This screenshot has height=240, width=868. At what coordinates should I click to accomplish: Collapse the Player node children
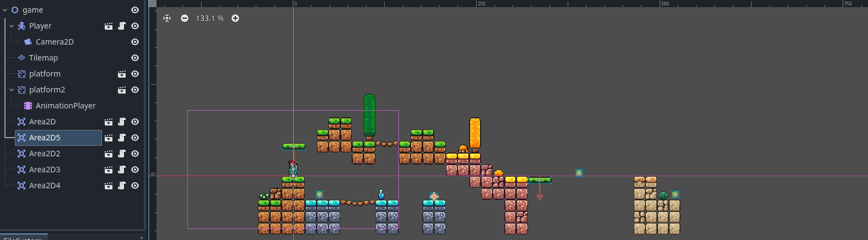coord(12,26)
